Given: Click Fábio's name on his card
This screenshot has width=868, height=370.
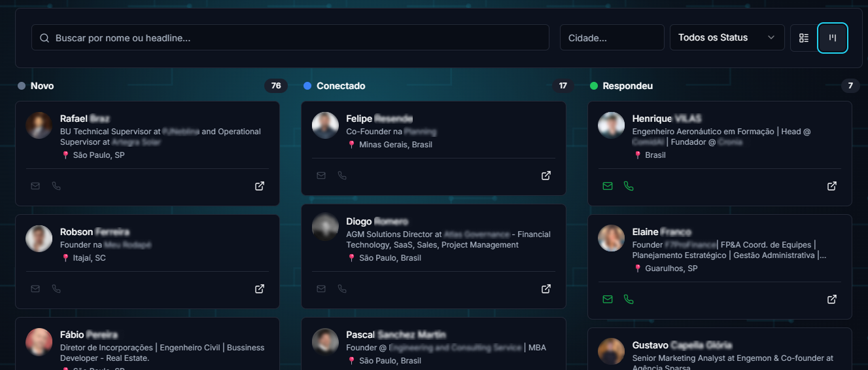Looking at the screenshot, I should point(89,335).
